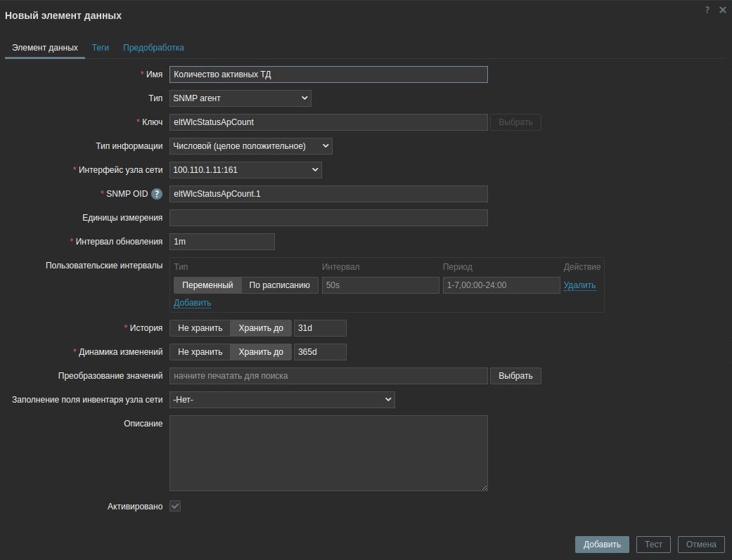Close the new item dialog
The image size is (732, 560).
[x=722, y=10]
